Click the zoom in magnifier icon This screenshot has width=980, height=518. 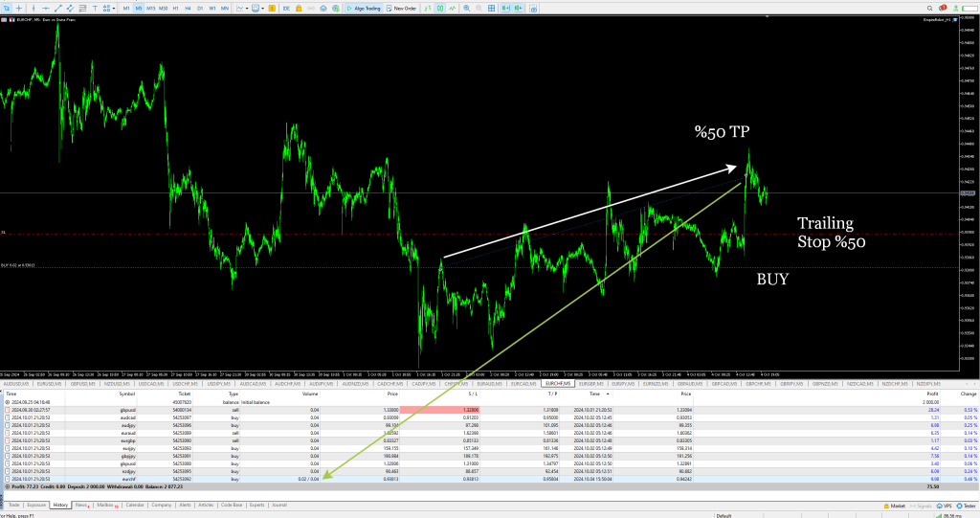click(x=466, y=8)
